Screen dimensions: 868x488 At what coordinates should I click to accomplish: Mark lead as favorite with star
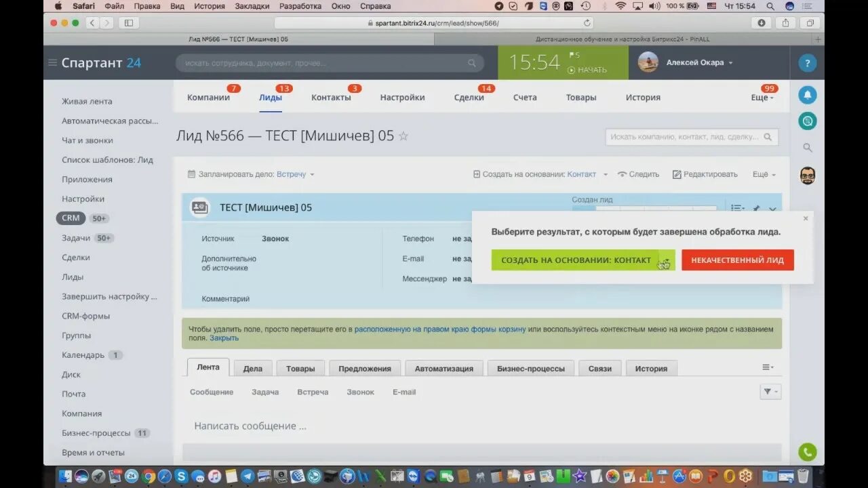[403, 136]
